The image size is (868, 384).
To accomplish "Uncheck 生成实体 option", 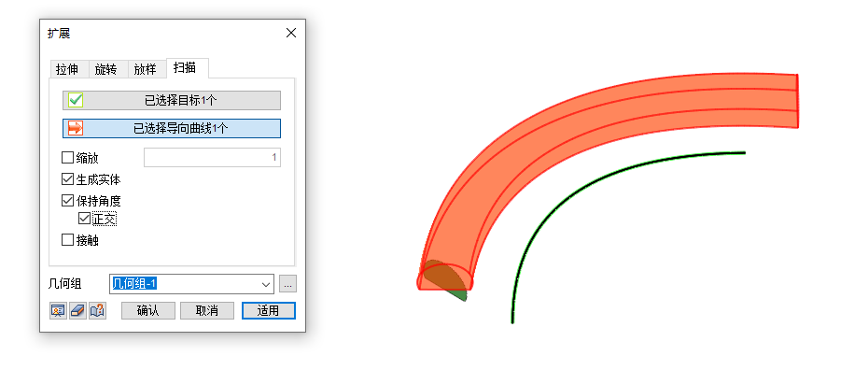I will tap(67, 179).
